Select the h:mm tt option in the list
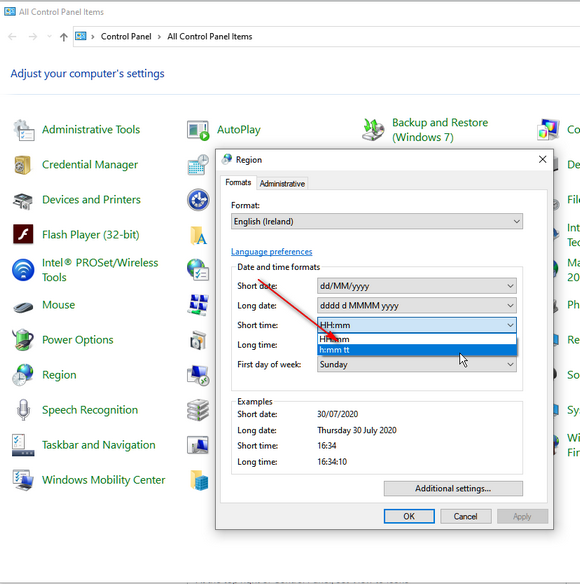Image resolution: width=580 pixels, height=584 pixels. point(417,350)
